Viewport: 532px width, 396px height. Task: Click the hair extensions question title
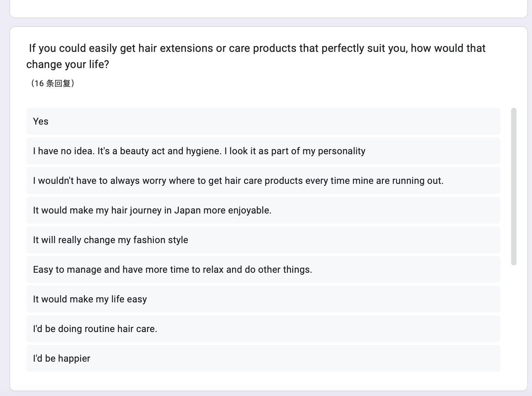[256, 48]
